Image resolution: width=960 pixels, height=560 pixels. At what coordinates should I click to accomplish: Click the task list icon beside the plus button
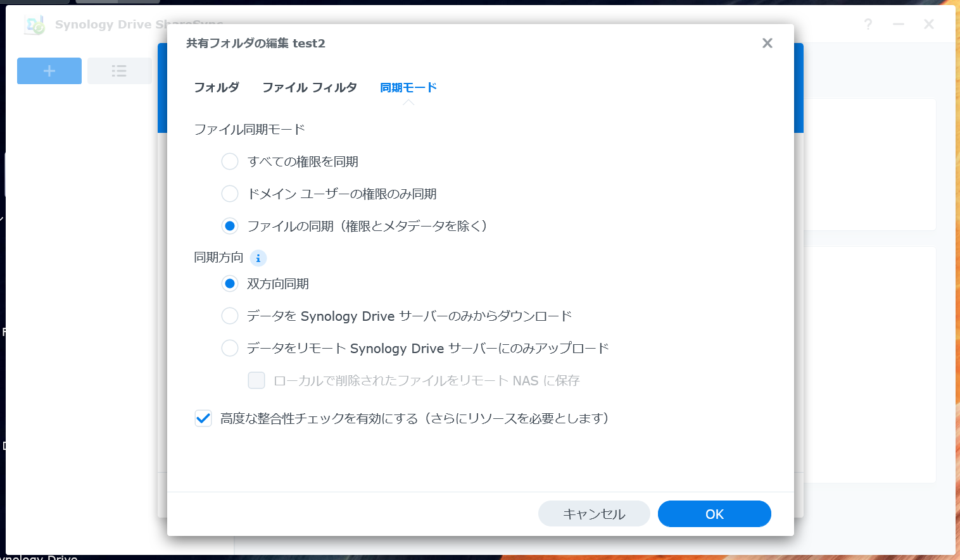(119, 71)
